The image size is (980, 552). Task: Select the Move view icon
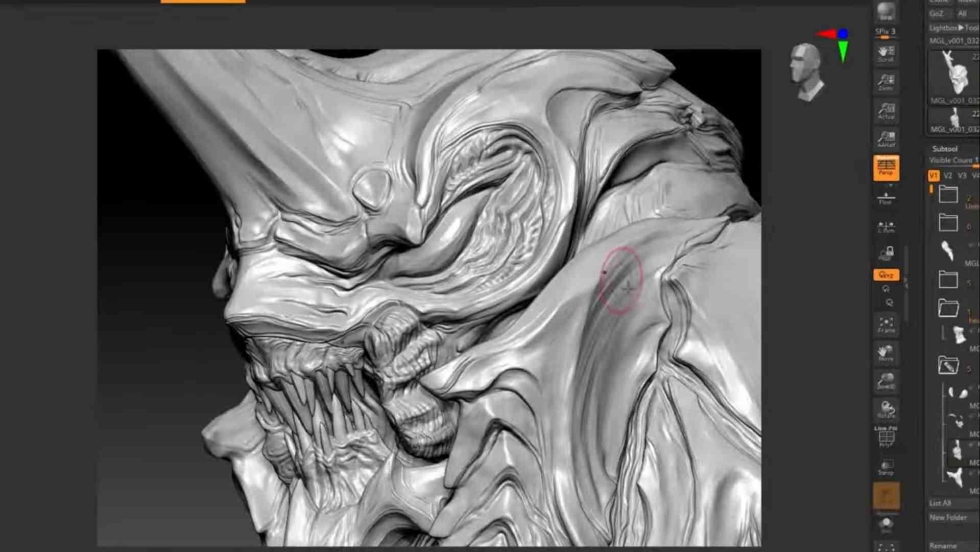886,353
